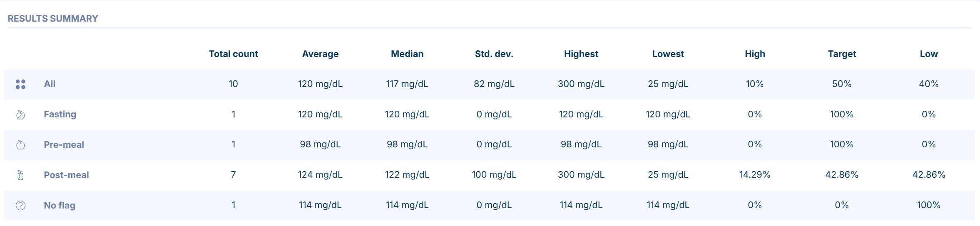Click the Pre-meal apple icon
Viewport: 980px width, 226px height.
(x=20, y=144)
